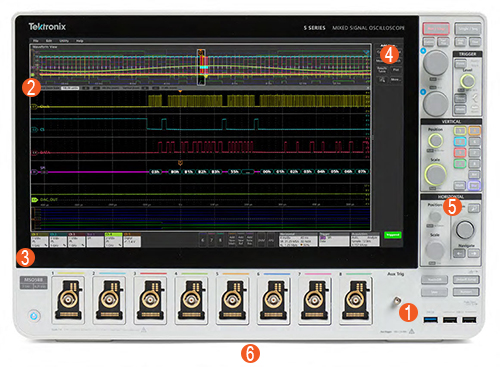Toggle the Single/Seq acquisition button

pyautogui.click(x=468, y=29)
